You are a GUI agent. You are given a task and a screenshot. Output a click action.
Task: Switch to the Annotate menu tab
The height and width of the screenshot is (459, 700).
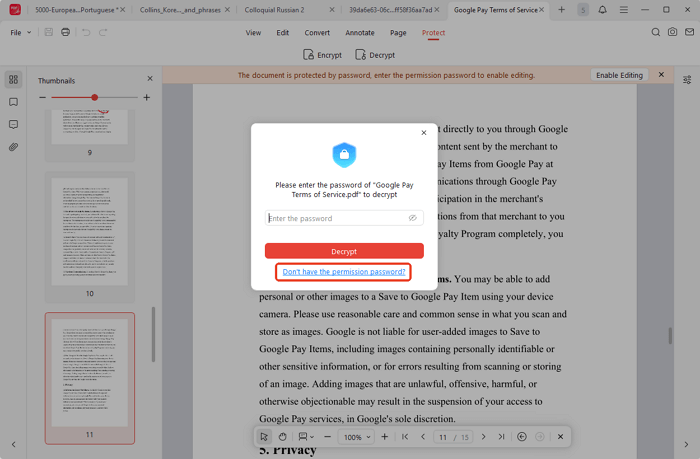coord(359,32)
